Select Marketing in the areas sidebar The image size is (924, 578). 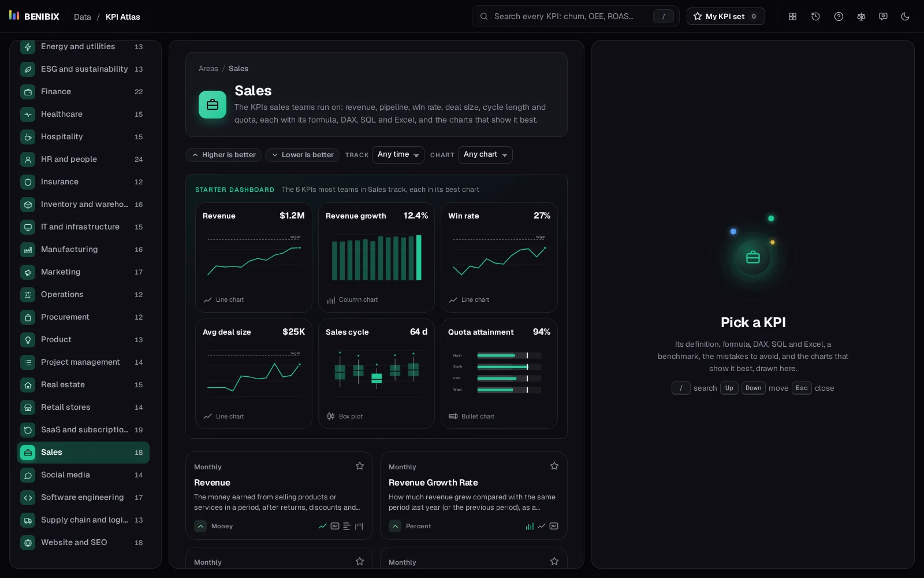click(83, 272)
